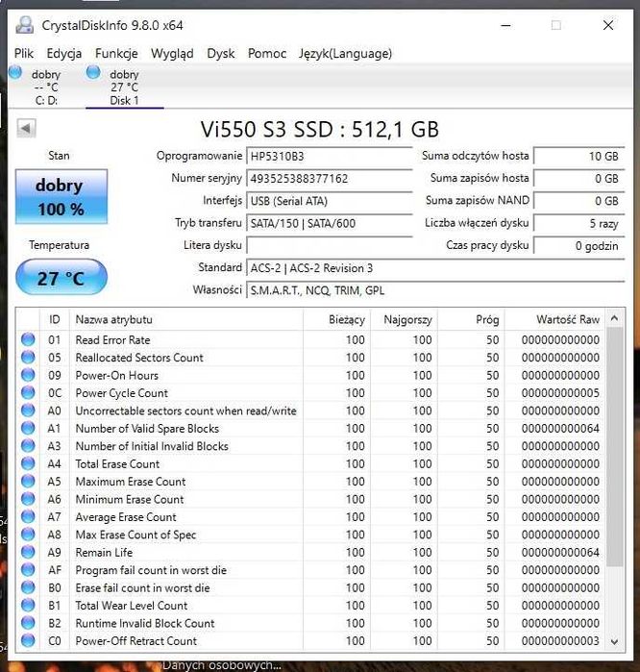
Task: Click the status icon of Power Cycle Count
Action: tap(28, 392)
